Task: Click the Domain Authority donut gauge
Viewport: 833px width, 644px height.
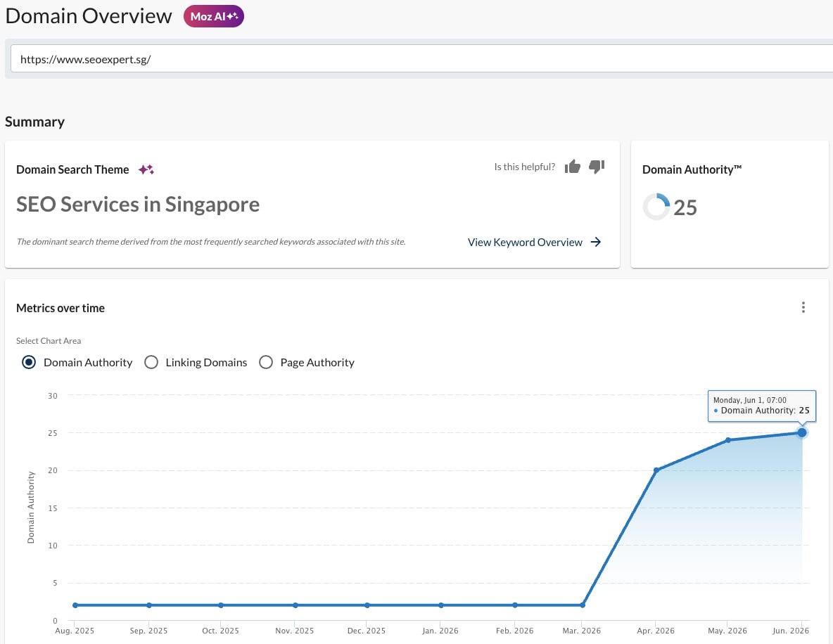Action: (x=656, y=207)
